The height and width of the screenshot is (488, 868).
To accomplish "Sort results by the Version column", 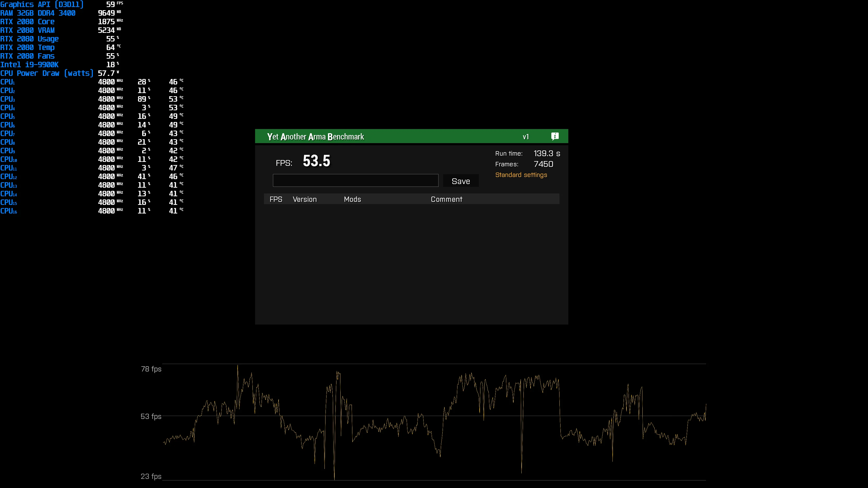I will pyautogui.click(x=305, y=199).
